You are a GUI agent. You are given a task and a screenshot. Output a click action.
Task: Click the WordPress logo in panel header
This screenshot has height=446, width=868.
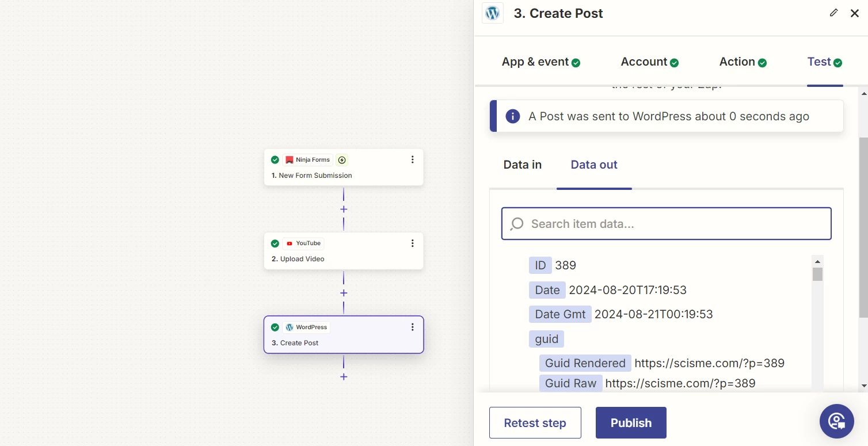tap(492, 13)
